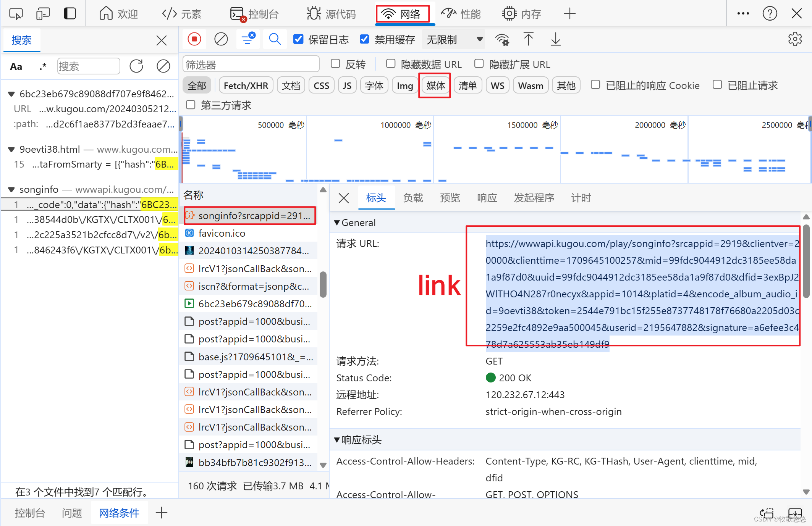Screen dimensions: 812x526
Task: Add drawer tab plus icon
Action: click(x=162, y=513)
